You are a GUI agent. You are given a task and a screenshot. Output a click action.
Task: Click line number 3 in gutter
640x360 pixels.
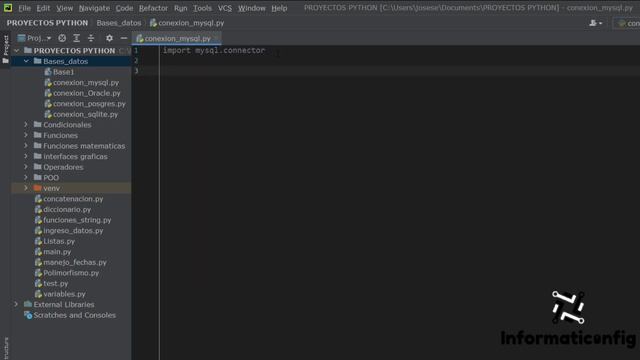click(136, 71)
